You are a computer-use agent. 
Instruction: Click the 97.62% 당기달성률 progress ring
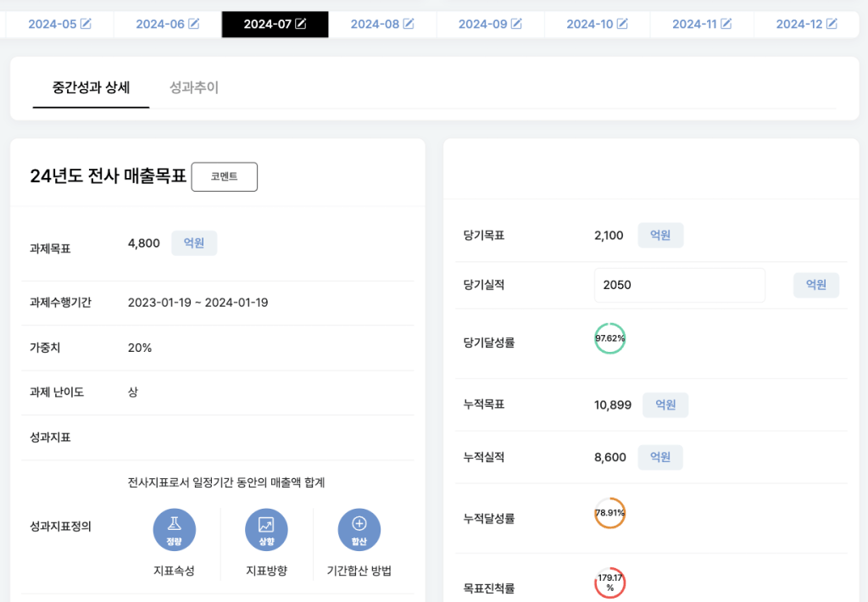610,338
